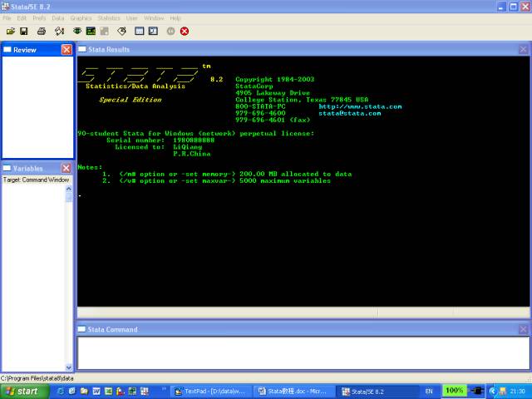
Task: Click the C:\Program Files\stata8\data status path
Action: click(x=37, y=378)
